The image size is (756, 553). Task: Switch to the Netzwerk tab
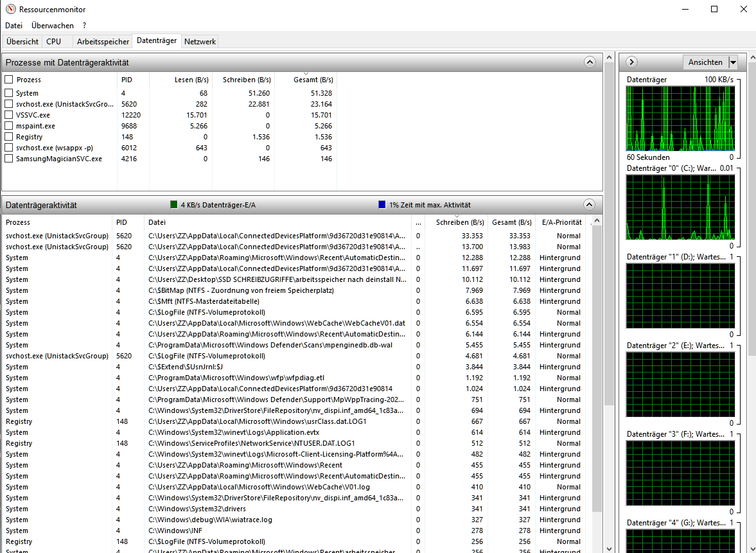coord(200,42)
